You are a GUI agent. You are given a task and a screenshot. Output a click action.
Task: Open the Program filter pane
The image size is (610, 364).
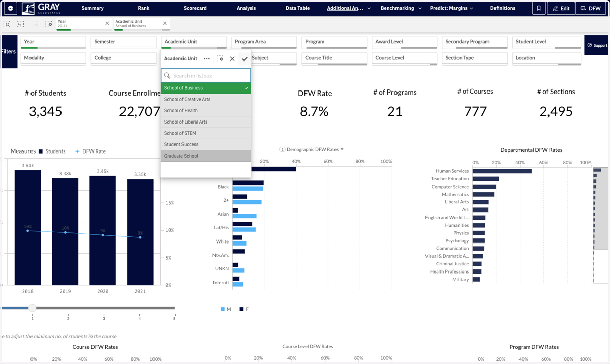tap(334, 42)
